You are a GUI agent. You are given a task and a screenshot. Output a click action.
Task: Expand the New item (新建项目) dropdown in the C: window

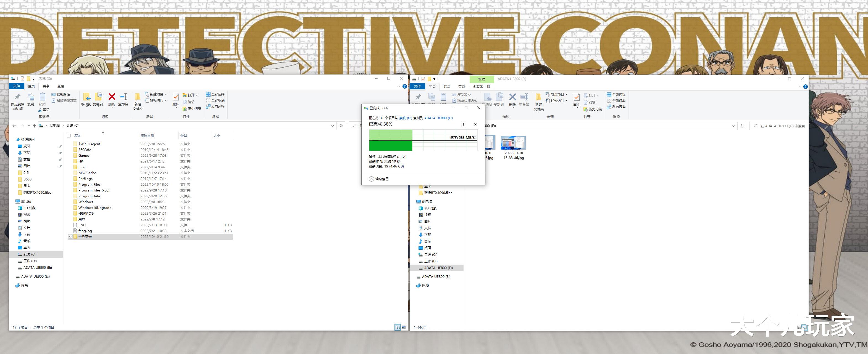[x=156, y=94]
